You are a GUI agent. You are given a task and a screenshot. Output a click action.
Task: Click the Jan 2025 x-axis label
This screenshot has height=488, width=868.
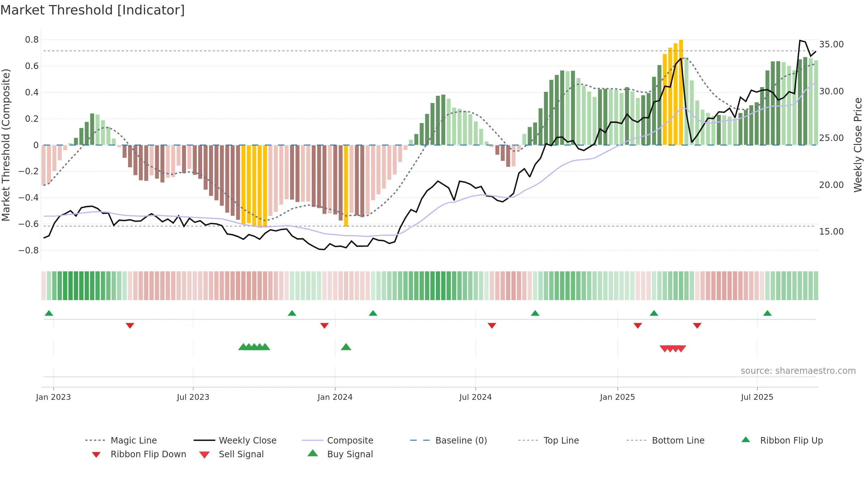click(x=618, y=397)
